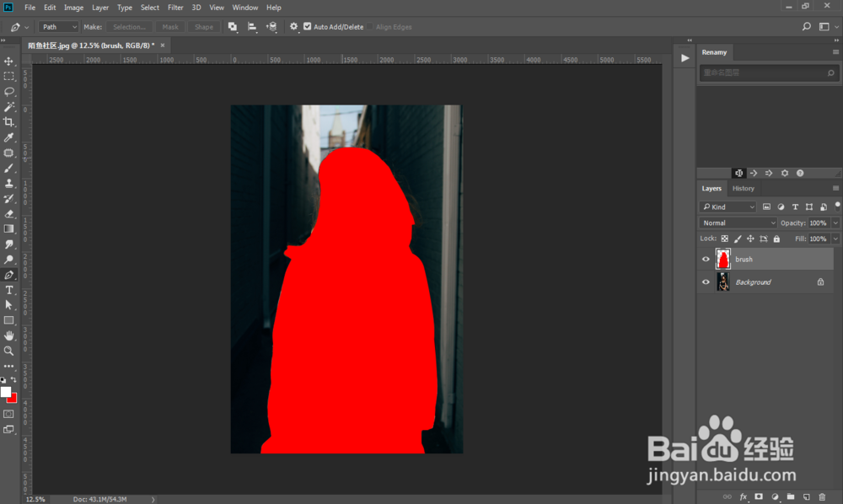Toggle lock transparent pixels

[x=725, y=239]
